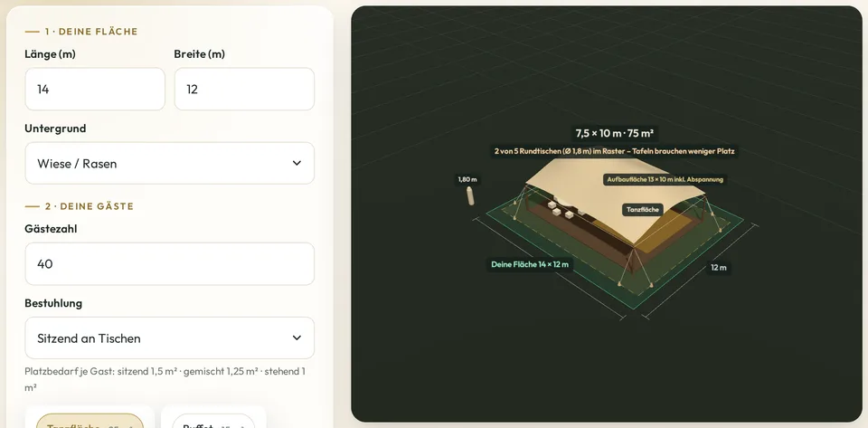Expand the Wiese / Rasen chevron arrow
This screenshot has width=868, height=428.
click(297, 164)
